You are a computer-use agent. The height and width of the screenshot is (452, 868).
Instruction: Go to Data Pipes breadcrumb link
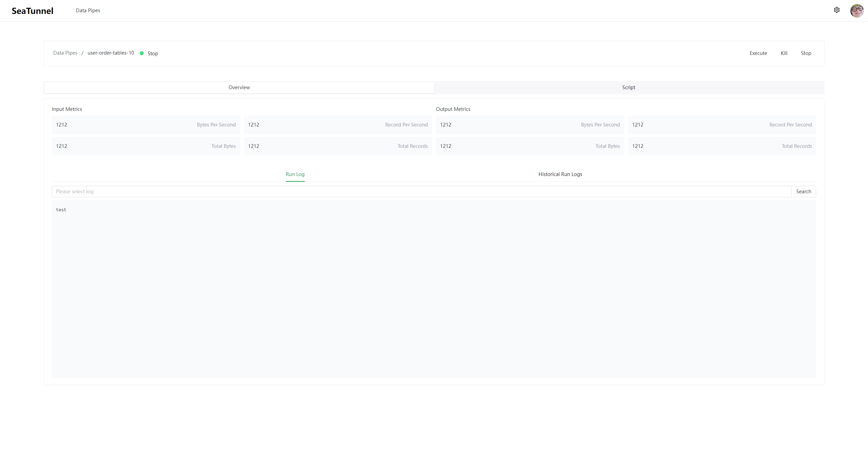coord(65,53)
